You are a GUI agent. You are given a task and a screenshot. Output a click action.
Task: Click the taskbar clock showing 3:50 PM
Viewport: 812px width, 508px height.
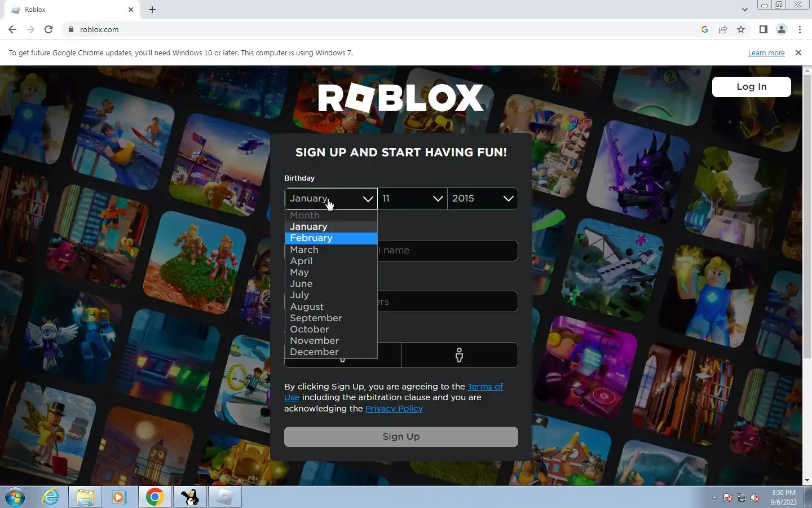(783, 497)
